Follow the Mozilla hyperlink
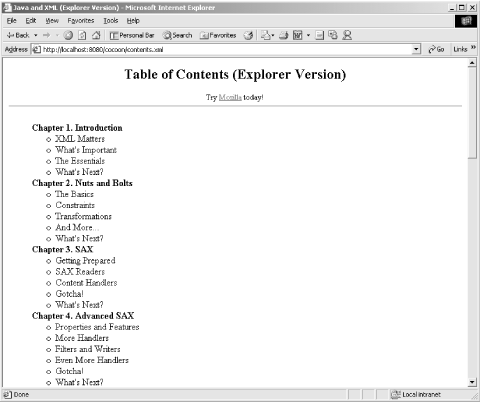 [x=230, y=97]
